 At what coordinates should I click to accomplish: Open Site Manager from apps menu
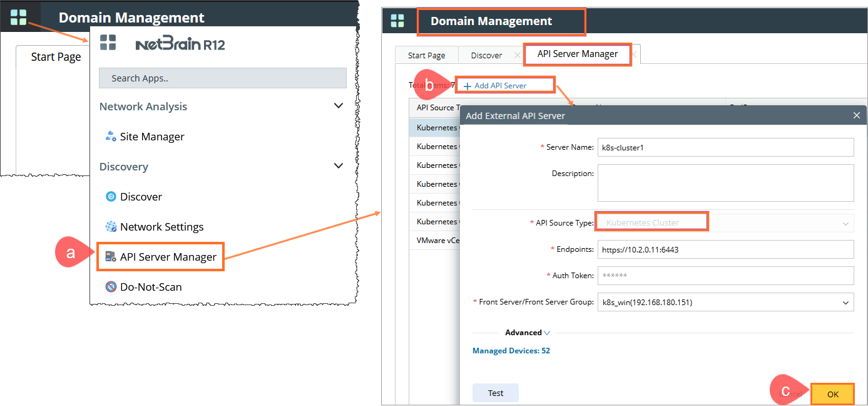(152, 137)
